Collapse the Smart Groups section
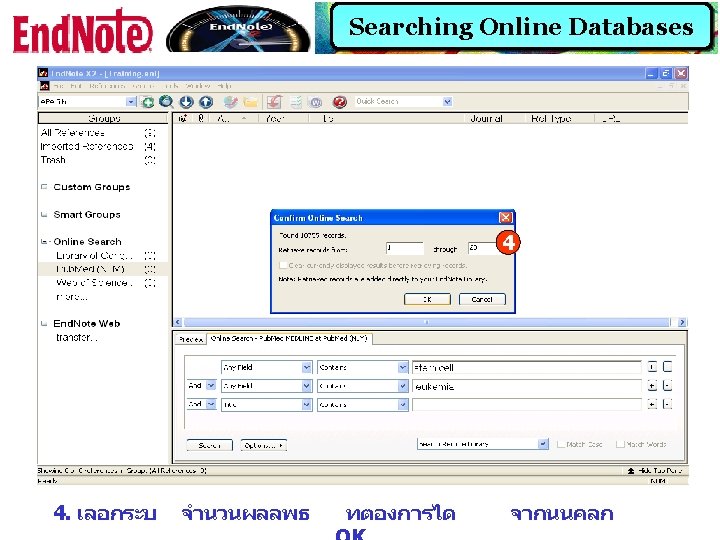Screen dimensions: 720x540 (x=44, y=214)
